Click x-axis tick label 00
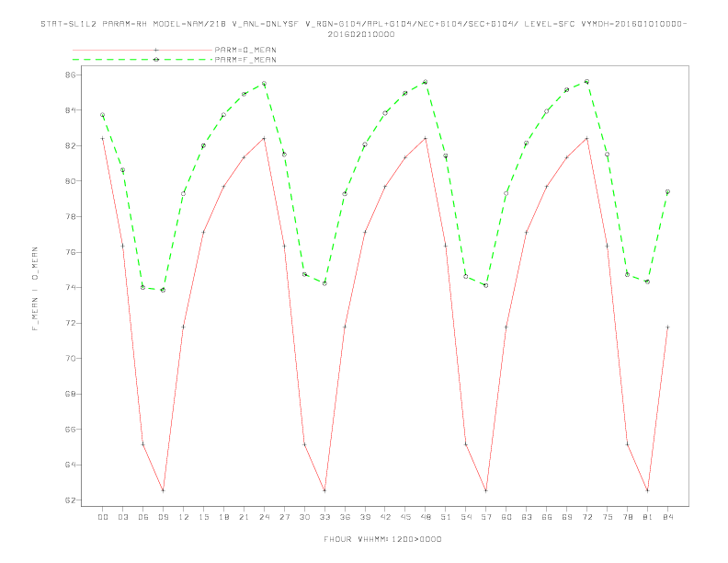 [x=103, y=517]
